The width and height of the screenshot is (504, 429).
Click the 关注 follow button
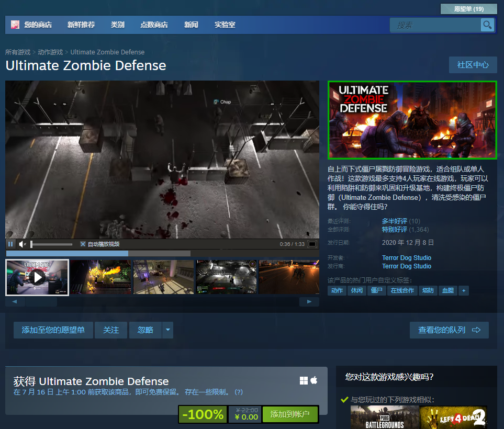click(x=111, y=330)
